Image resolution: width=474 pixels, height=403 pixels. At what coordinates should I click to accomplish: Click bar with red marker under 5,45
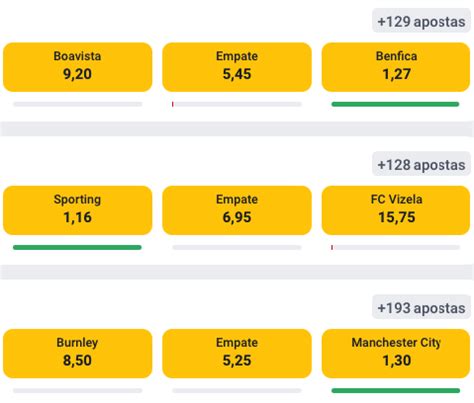click(237, 104)
